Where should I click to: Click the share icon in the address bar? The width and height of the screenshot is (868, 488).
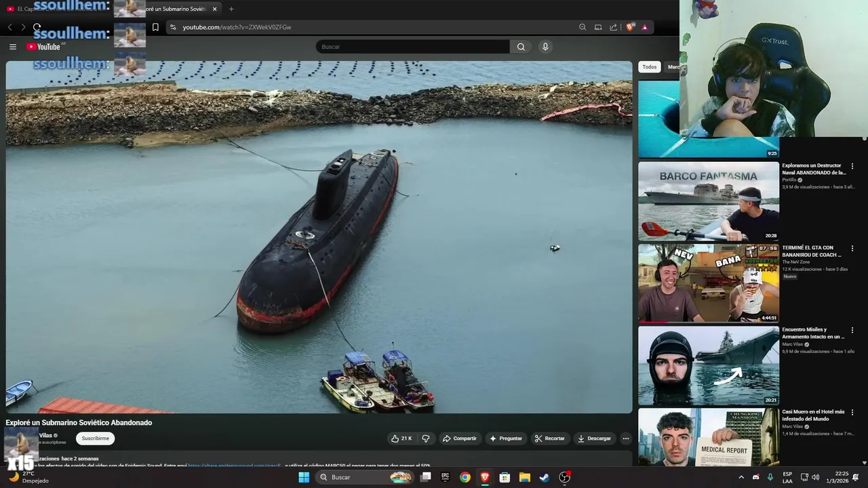(x=614, y=27)
